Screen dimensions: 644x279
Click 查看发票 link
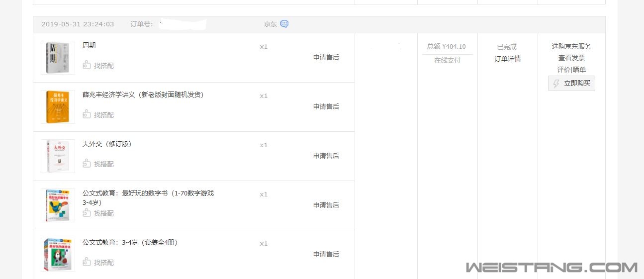(x=571, y=58)
